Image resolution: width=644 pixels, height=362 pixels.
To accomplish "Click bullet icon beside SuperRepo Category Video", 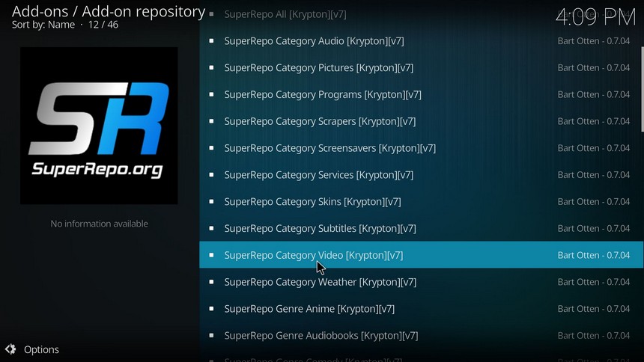I will tap(211, 255).
